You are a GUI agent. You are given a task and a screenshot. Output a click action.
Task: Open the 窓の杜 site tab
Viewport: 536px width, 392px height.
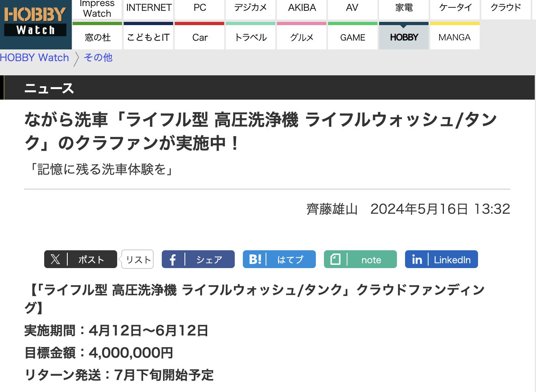[x=97, y=37]
